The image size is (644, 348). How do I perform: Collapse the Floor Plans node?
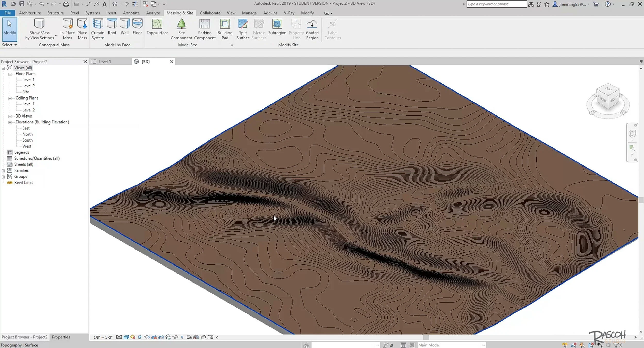click(x=10, y=74)
